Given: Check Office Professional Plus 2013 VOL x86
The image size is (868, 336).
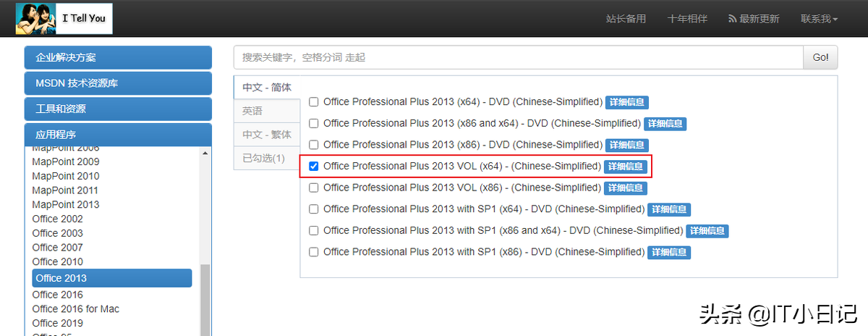Looking at the screenshot, I should (314, 188).
